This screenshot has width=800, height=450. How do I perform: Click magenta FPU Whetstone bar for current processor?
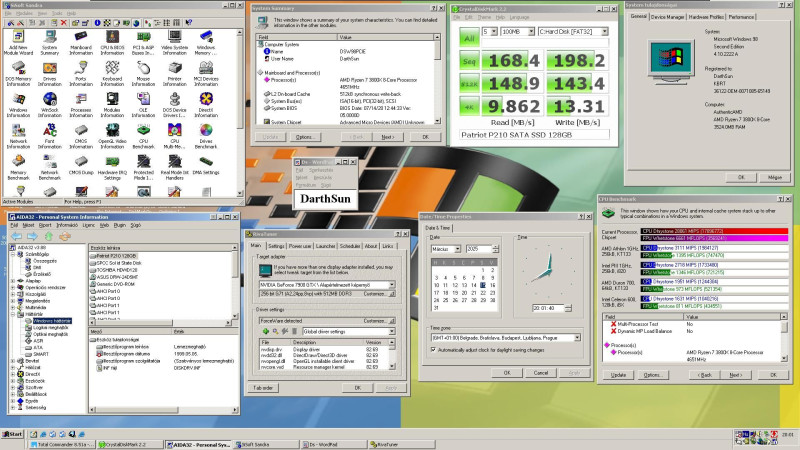[x=714, y=238]
